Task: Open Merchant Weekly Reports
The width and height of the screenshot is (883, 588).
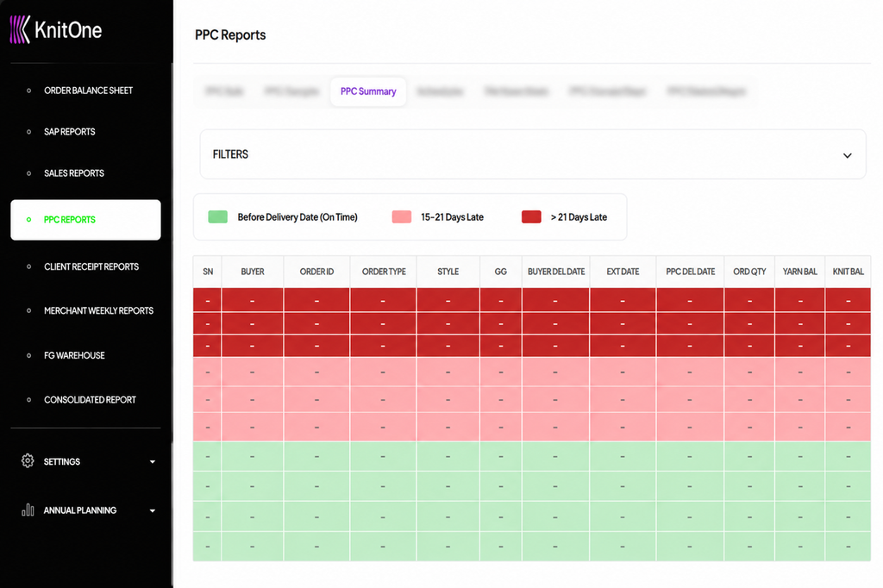Action: click(x=98, y=311)
